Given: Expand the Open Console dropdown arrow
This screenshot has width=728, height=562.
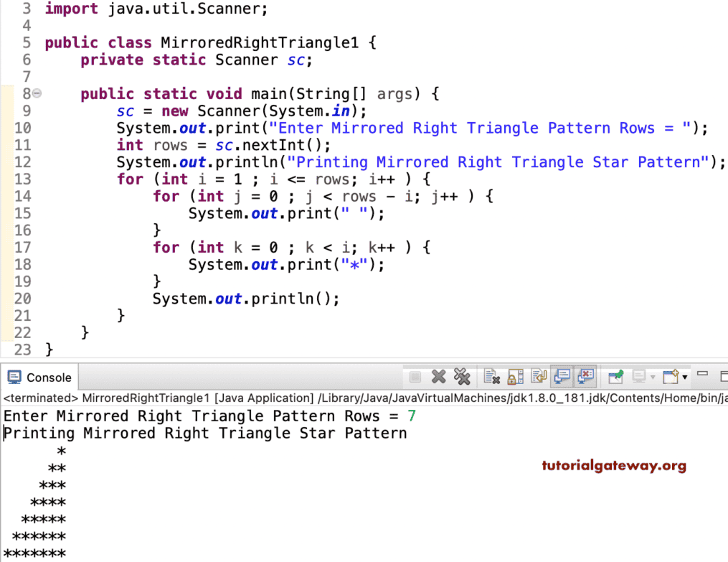Looking at the screenshot, I should [x=684, y=377].
